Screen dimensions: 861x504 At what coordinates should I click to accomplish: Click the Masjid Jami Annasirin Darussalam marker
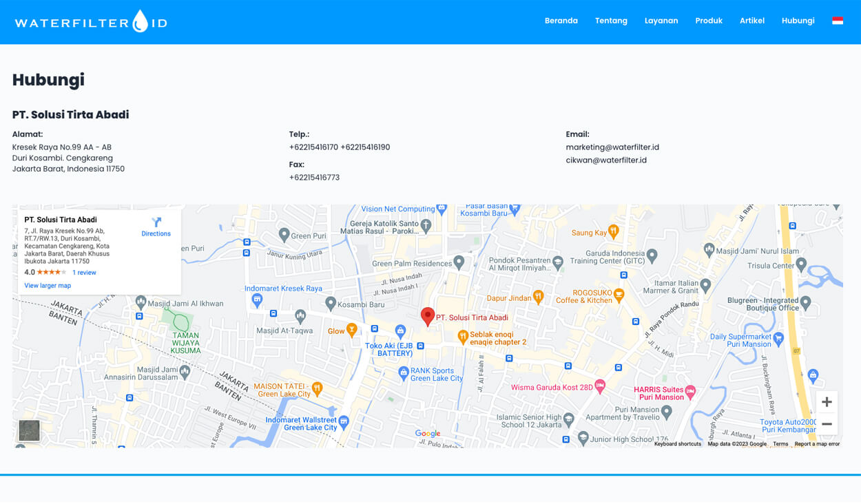(x=185, y=371)
